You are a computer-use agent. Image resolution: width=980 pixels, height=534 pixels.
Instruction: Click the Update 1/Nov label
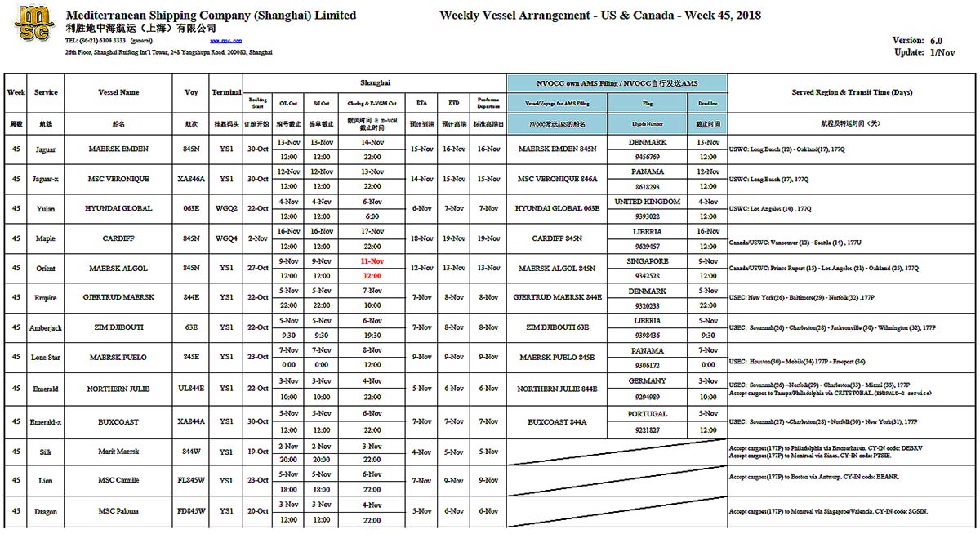(924, 52)
